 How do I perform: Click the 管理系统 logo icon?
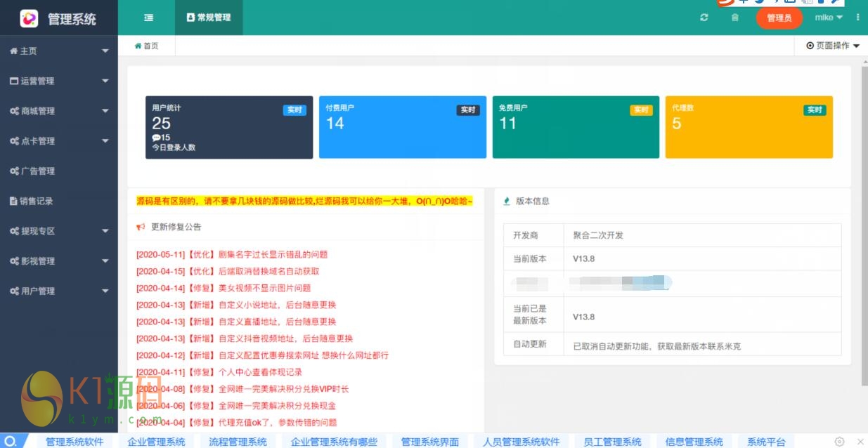(x=29, y=18)
